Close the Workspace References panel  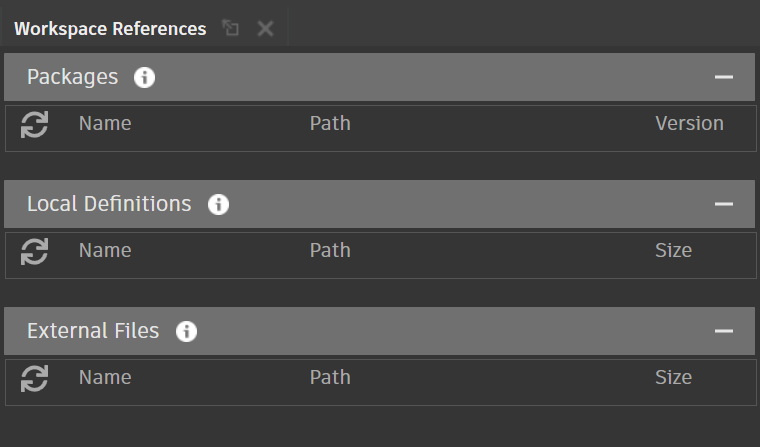(265, 28)
